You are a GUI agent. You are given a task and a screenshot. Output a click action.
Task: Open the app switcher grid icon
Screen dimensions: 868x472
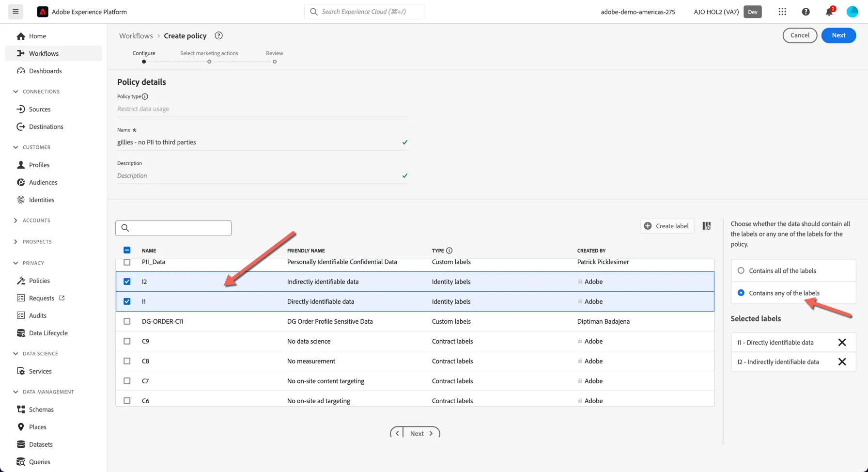pos(782,12)
